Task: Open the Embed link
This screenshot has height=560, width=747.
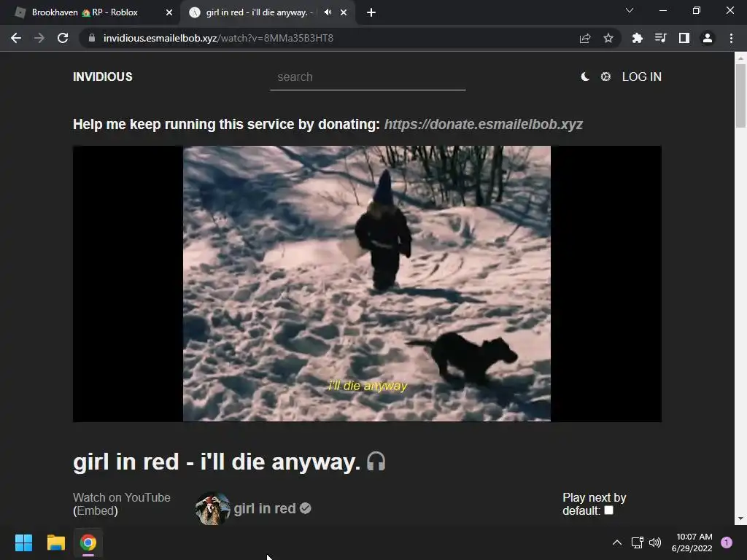Action: pos(96,510)
